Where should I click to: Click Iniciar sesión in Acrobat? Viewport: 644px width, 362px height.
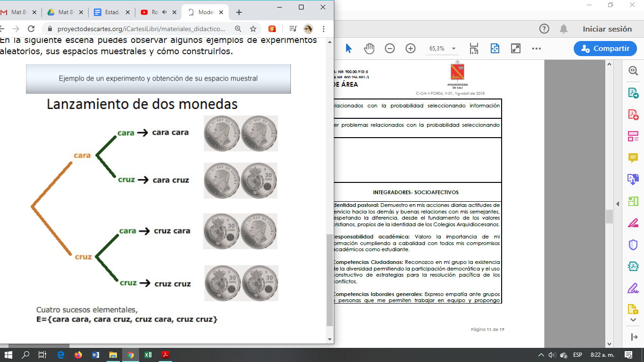[607, 29]
